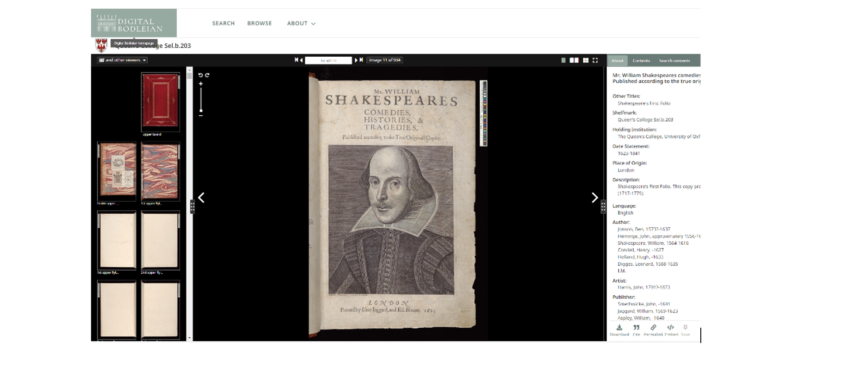868x370 pixels.
Task: Follow The Queen's College holding institution link
Action: pyautogui.click(x=658, y=136)
